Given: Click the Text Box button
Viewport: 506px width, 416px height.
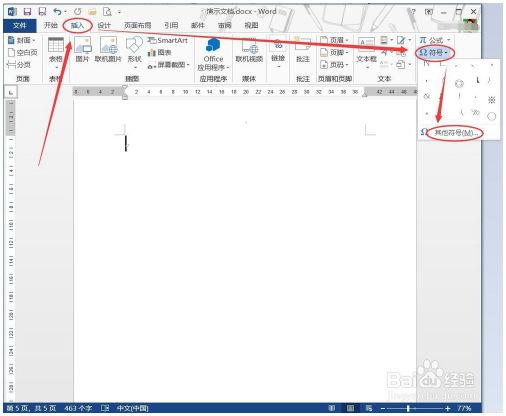Looking at the screenshot, I should click(366, 52).
